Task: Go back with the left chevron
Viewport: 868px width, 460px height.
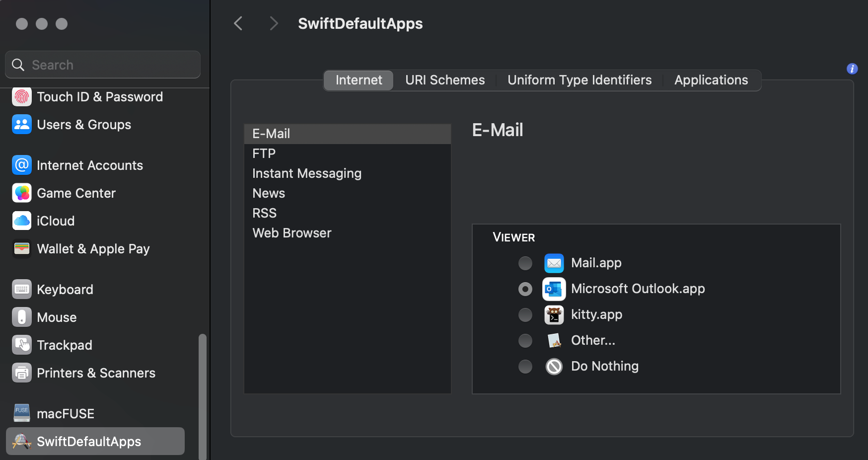Action: (x=239, y=23)
